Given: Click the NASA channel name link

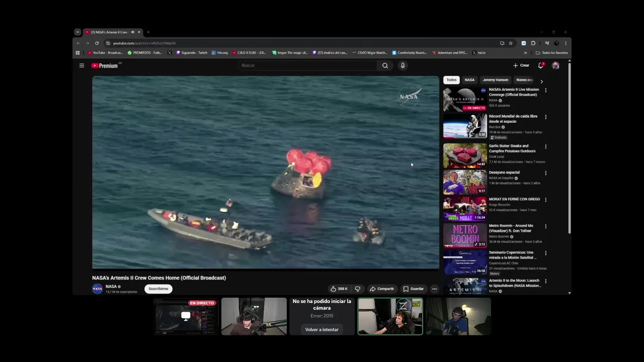Looking at the screenshot, I should 111,287.
